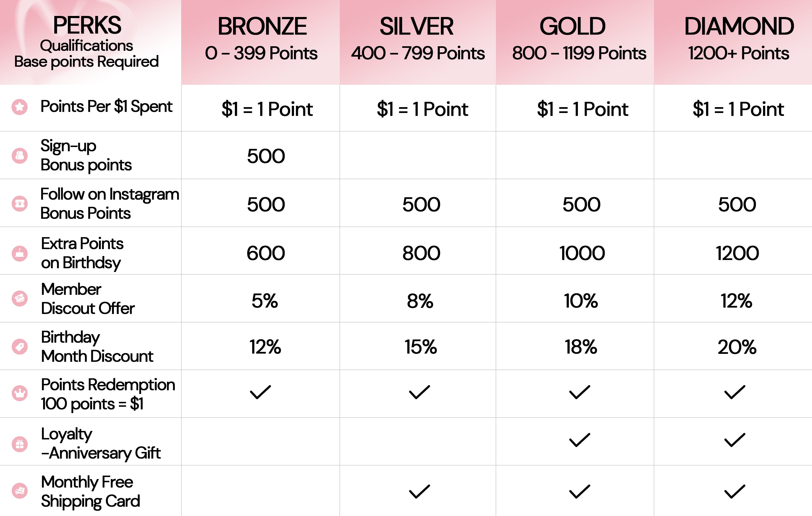
Task: Click the Extra Points on Birthday label
Action: point(82,253)
